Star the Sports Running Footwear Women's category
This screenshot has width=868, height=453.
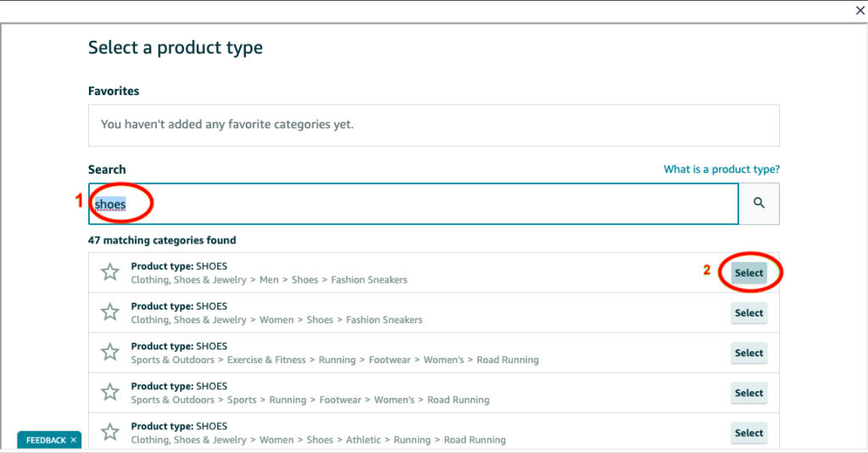click(110, 392)
